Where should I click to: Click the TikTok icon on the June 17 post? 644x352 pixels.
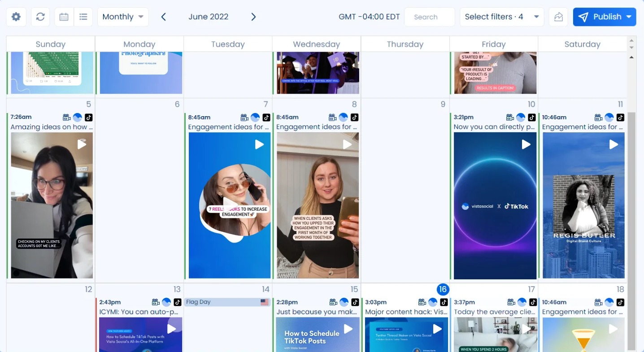[x=533, y=302]
